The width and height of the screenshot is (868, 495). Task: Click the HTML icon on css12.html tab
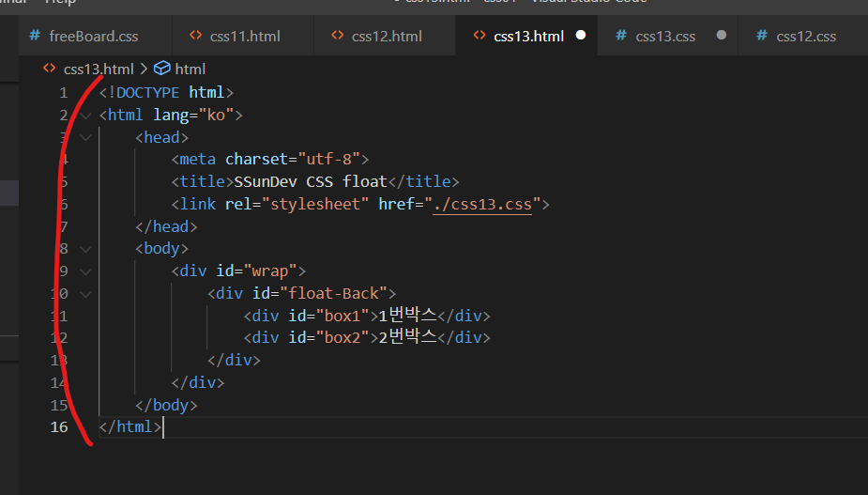[337, 36]
